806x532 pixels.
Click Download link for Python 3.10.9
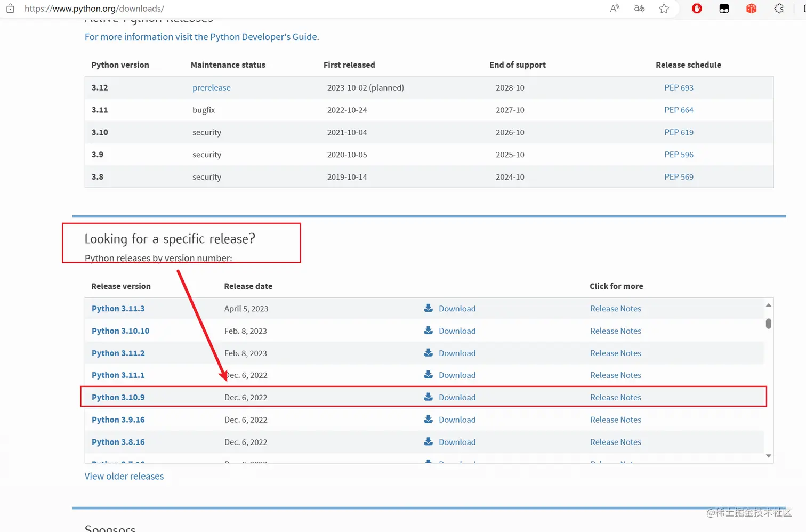coord(457,398)
